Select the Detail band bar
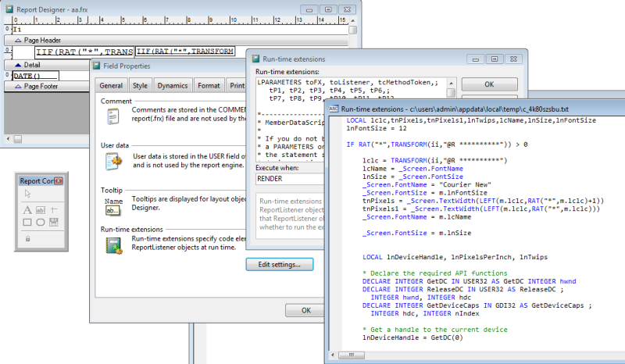Screen dimensions: 625x364 pyautogui.click(x=47, y=65)
